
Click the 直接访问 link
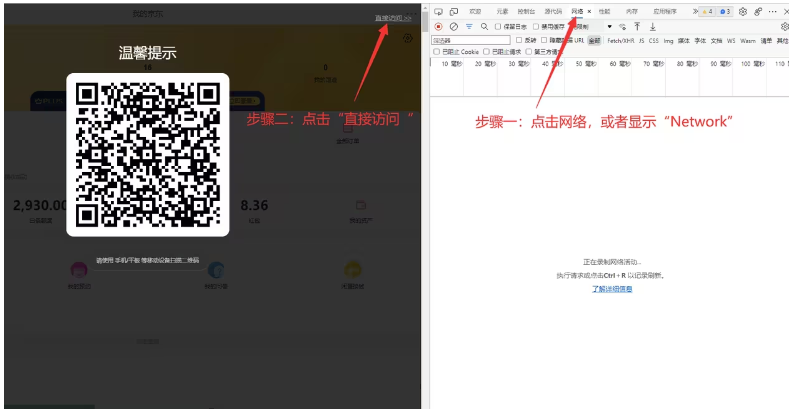point(393,18)
